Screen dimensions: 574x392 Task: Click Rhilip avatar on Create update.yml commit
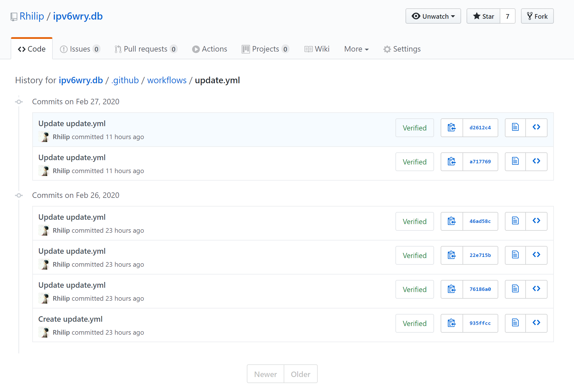[44, 332]
